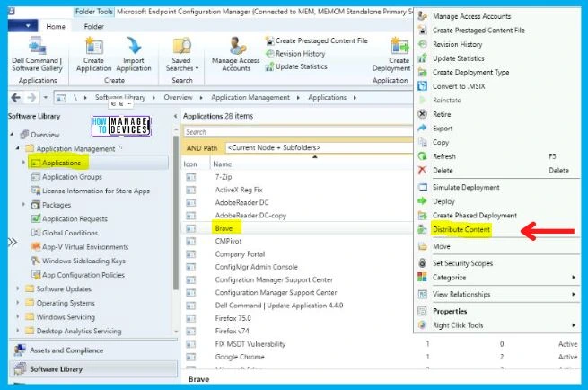Click Revision History in the ribbon

(x=295, y=54)
